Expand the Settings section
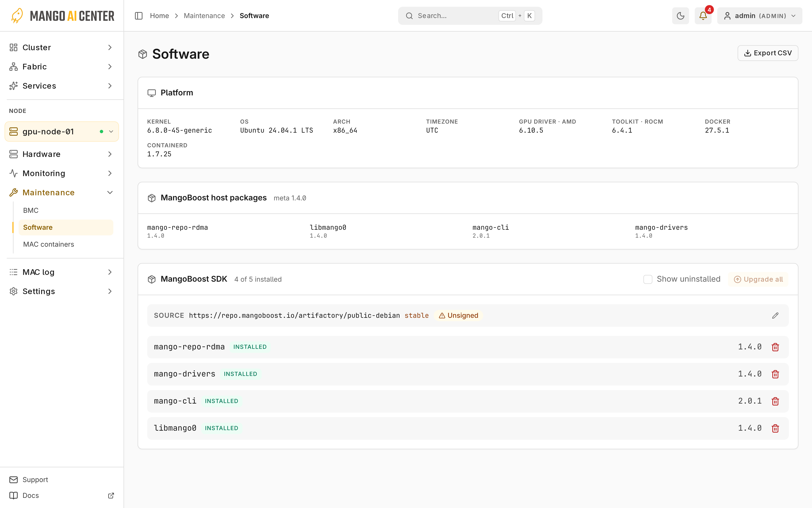Image resolution: width=812 pixels, height=508 pixels. coord(62,291)
